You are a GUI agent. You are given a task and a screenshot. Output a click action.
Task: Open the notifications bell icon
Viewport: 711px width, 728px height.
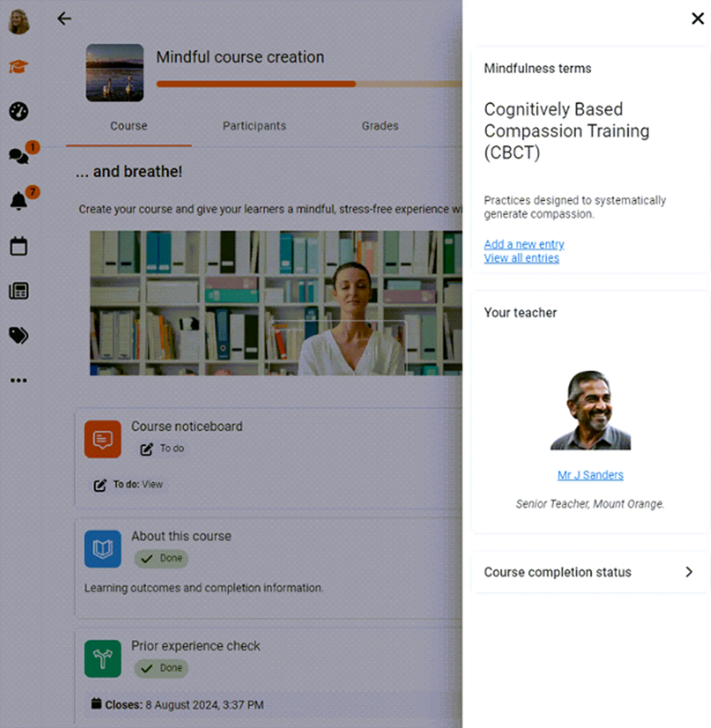pyautogui.click(x=18, y=201)
